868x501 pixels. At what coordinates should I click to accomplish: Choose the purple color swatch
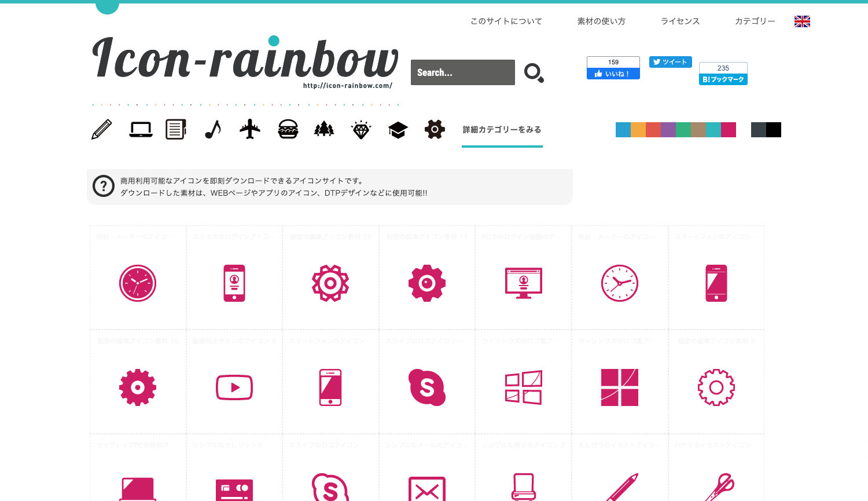point(668,130)
